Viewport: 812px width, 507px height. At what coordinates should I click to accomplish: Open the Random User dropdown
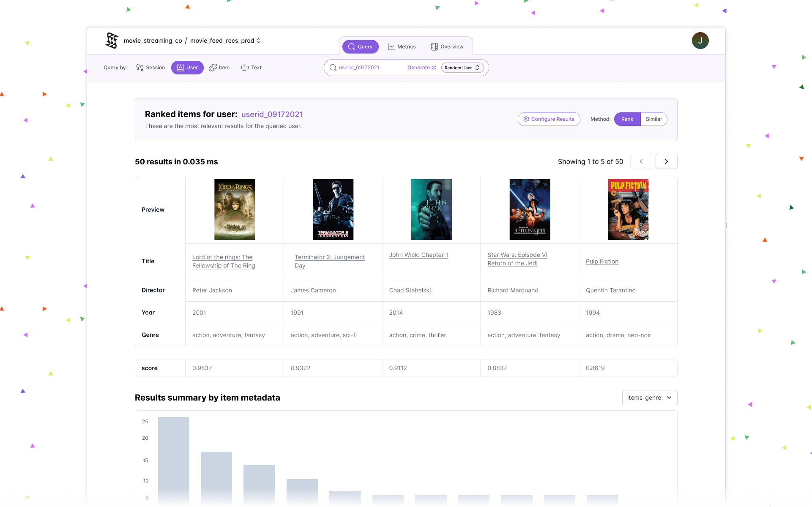point(462,68)
